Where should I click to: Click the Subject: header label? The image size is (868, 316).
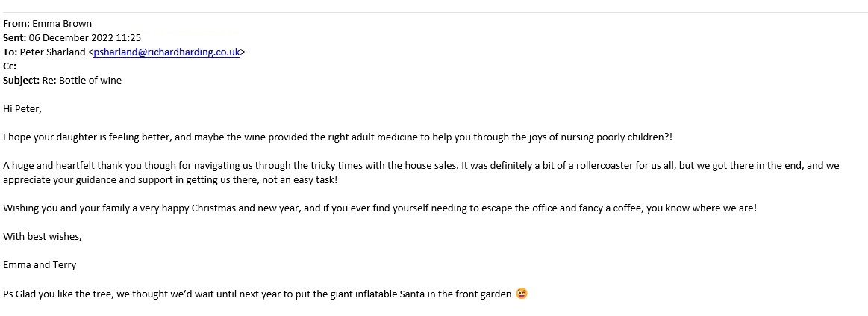[x=21, y=81]
